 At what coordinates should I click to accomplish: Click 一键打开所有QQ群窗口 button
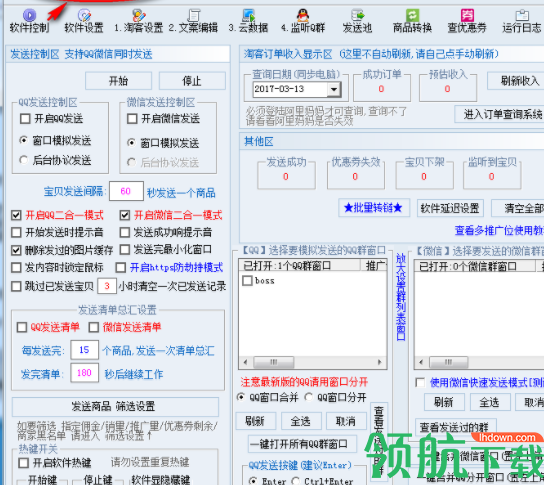click(302, 444)
